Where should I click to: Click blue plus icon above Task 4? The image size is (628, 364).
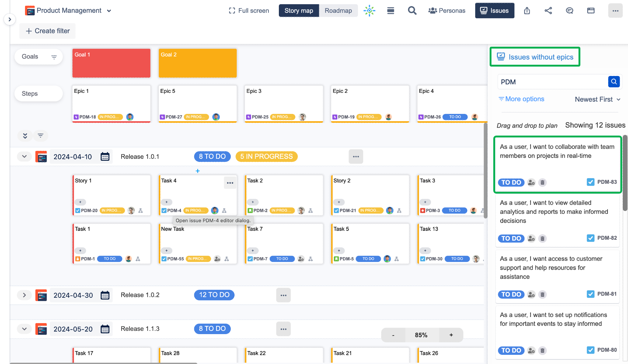click(198, 171)
